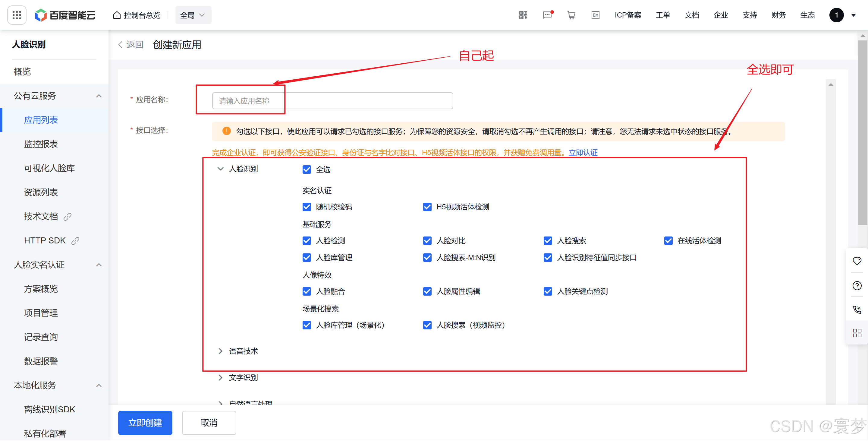
Task: Open the 全局 region dropdown
Action: coord(193,15)
